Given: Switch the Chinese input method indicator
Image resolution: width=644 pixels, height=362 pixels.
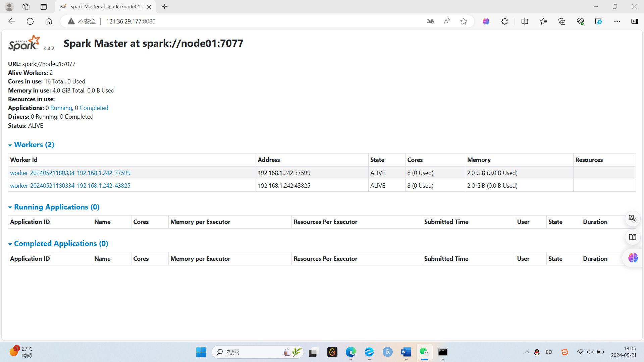Looking at the screenshot, I should pyautogui.click(x=549, y=352).
